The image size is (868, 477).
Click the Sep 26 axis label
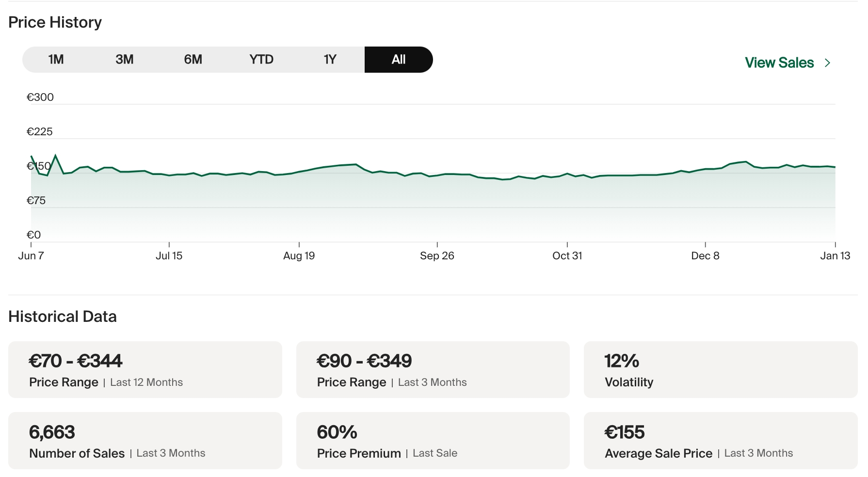[x=437, y=255]
